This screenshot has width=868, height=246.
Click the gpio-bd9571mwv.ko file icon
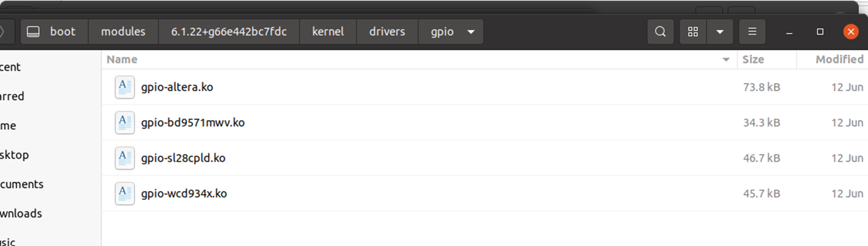pyautogui.click(x=124, y=123)
